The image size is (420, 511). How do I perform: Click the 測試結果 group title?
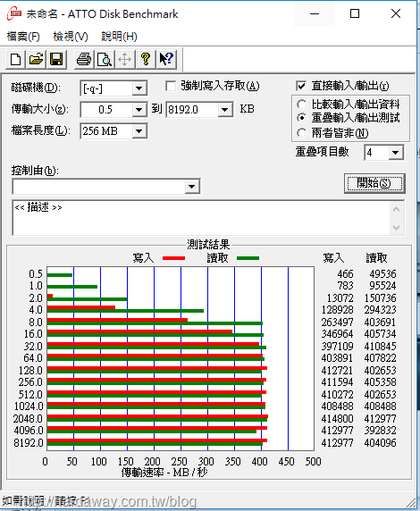pos(208,245)
